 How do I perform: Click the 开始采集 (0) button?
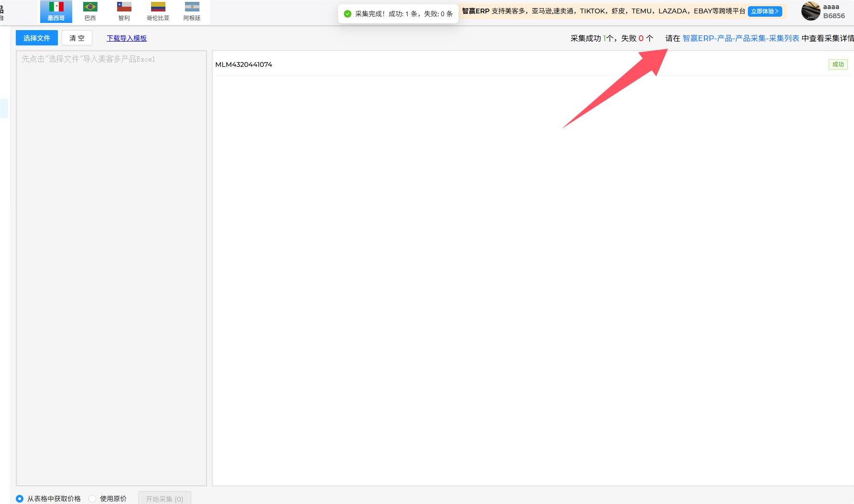point(164,498)
